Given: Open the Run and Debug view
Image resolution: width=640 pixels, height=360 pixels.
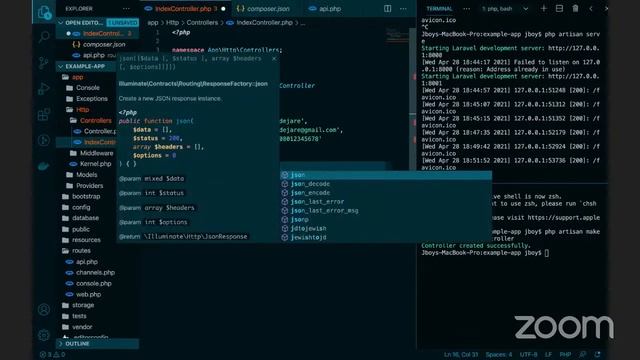Looking at the screenshot, I should pyautogui.click(x=44, y=88).
